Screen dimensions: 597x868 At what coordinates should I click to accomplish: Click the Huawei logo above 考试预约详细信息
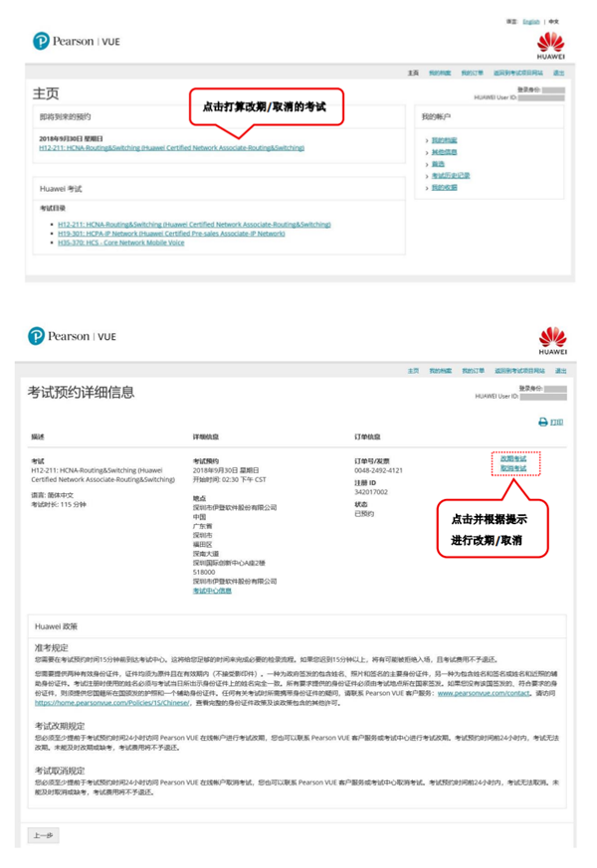[552, 340]
